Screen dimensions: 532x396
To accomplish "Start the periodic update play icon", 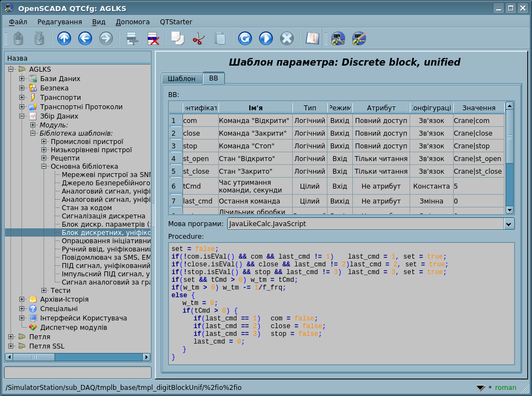I will click(x=266, y=38).
